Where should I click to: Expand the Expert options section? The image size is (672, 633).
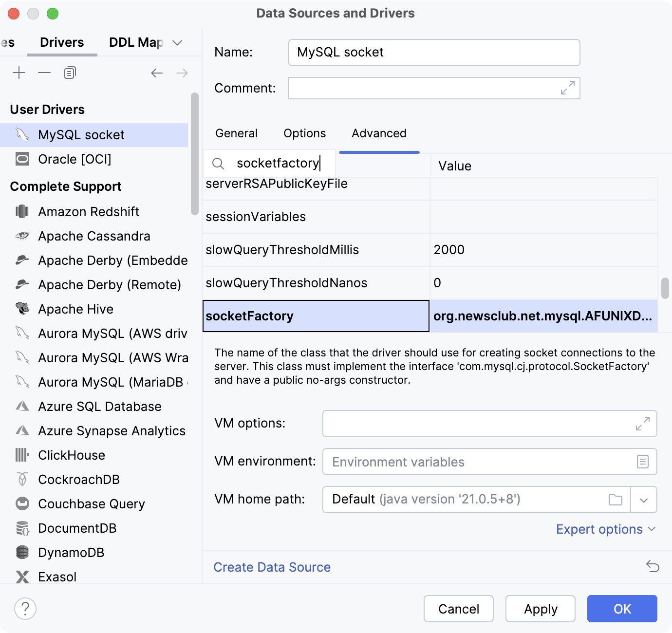[x=606, y=529]
